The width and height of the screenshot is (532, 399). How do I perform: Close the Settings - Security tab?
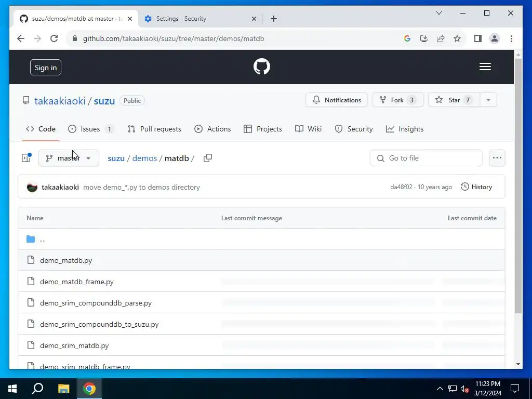point(254,19)
